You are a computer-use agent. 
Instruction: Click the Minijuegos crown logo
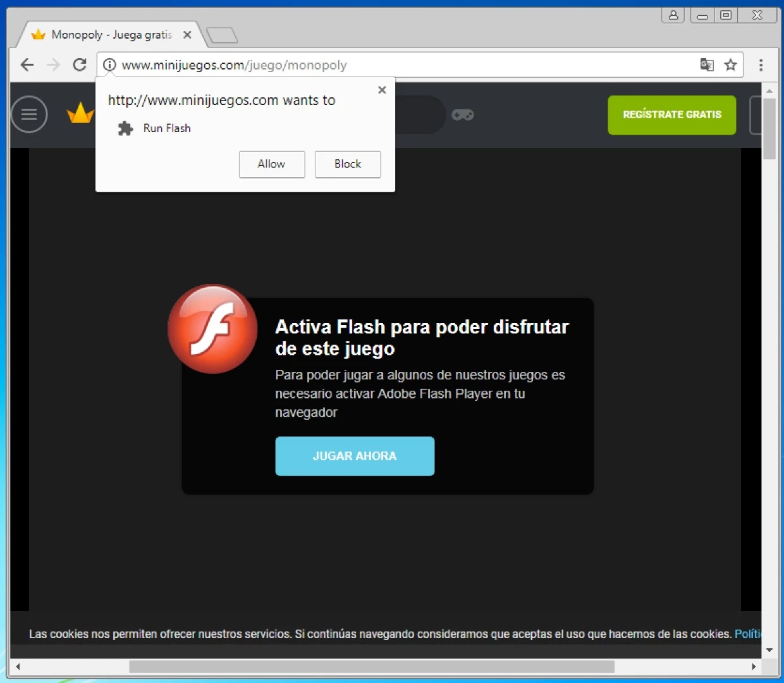(x=80, y=113)
